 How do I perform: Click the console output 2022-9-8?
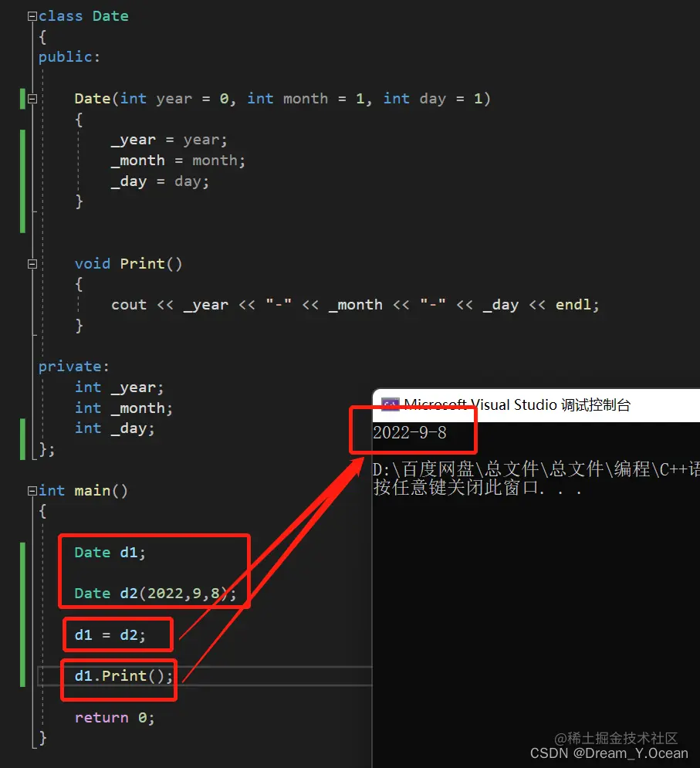click(410, 432)
